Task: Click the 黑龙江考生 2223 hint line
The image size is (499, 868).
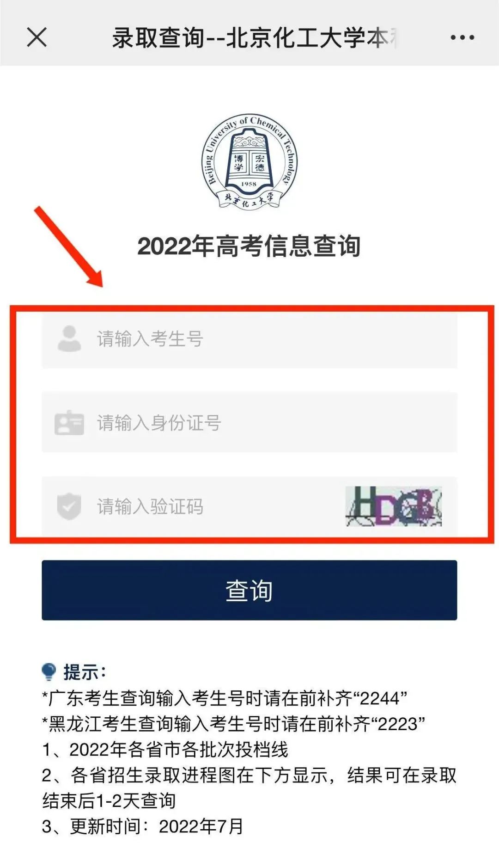Action: tap(233, 724)
